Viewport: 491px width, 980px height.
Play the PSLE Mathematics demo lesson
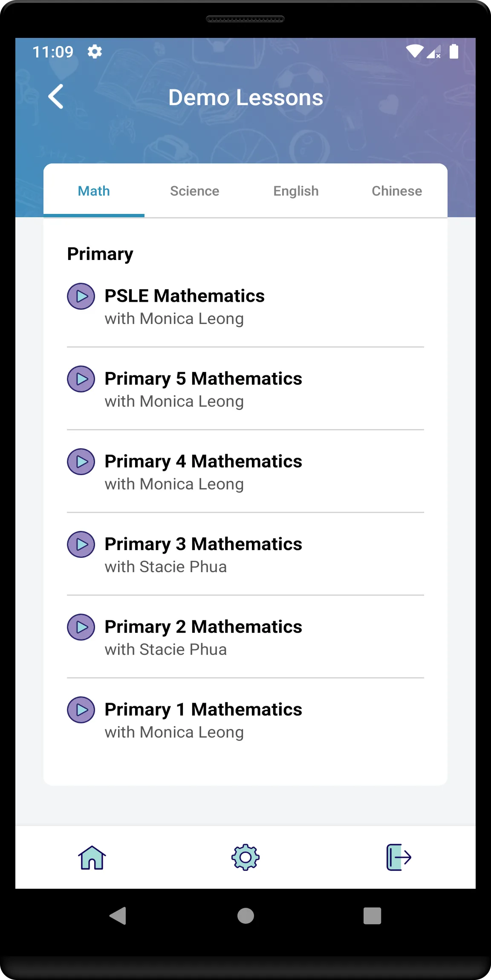coord(81,296)
